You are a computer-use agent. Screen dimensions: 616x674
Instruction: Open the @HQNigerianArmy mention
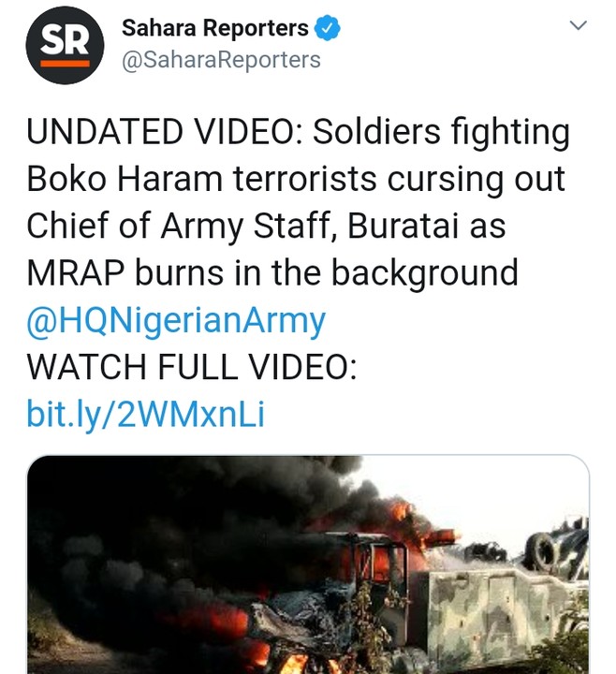[176, 320]
